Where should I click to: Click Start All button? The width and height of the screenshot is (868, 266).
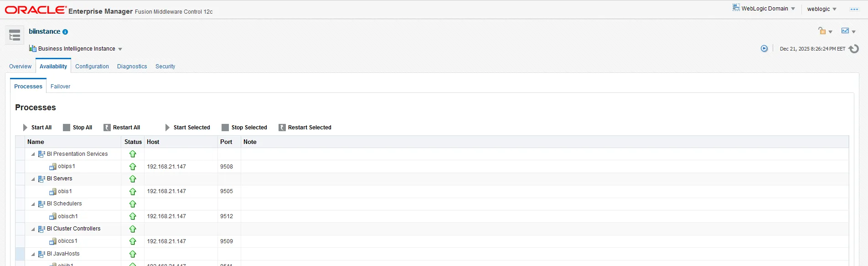point(37,128)
